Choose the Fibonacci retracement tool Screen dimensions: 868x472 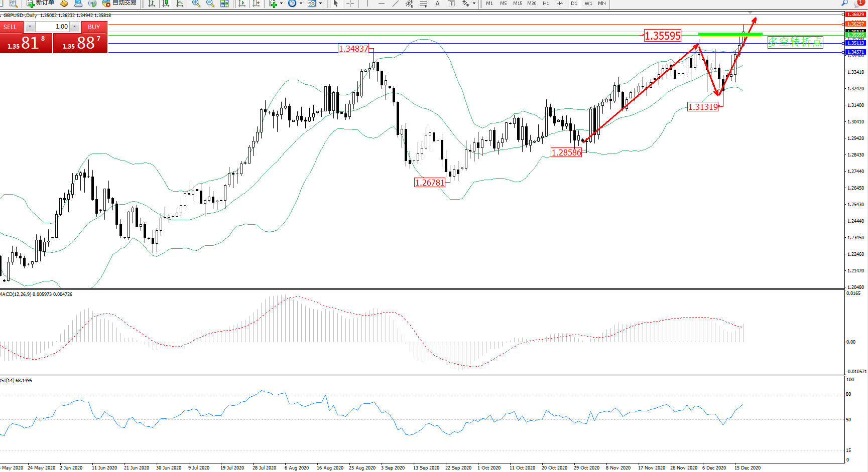point(423,4)
